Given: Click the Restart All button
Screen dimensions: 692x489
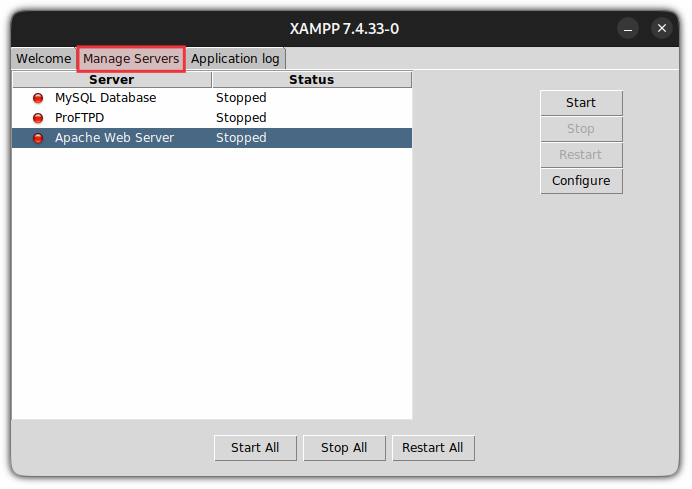Looking at the screenshot, I should coord(433,448).
